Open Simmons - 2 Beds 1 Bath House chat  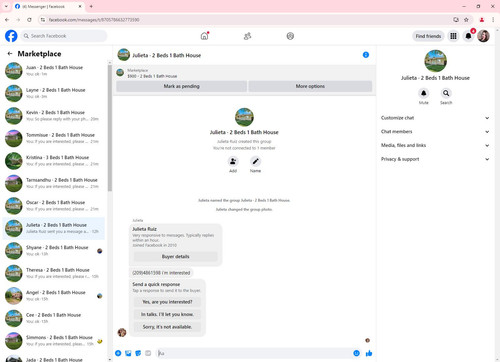point(54,341)
